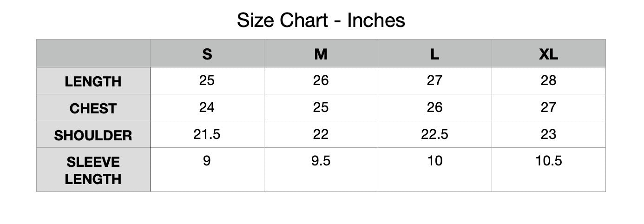Click the LENGTH row label
The image size is (644, 224).
click(93, 81)
